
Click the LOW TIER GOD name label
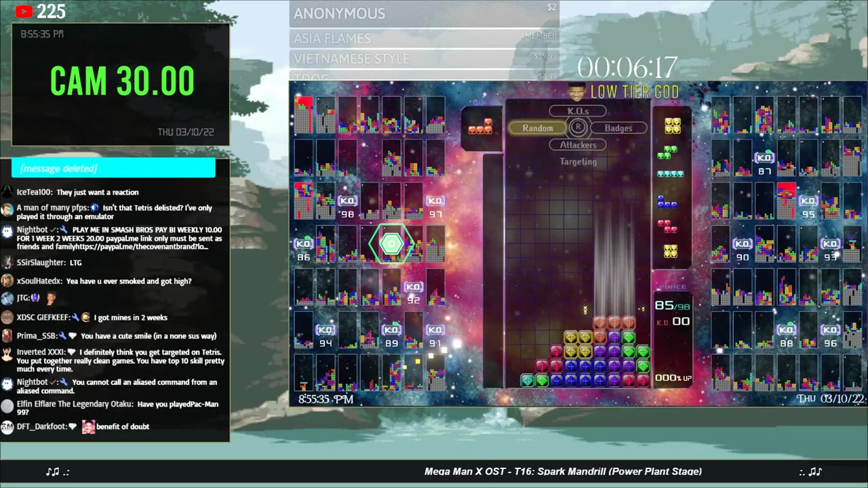634,91
